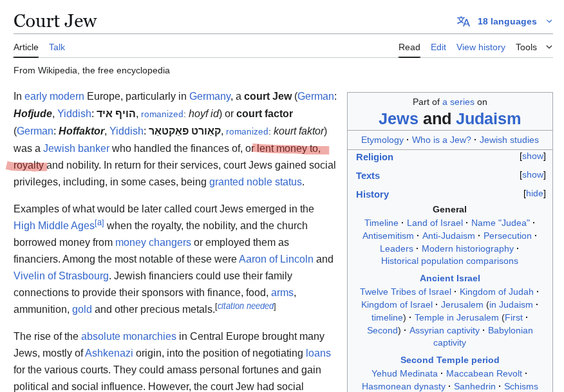Open the citation needed note
Screen dimensions: 564x392
(x=246, y=306)
